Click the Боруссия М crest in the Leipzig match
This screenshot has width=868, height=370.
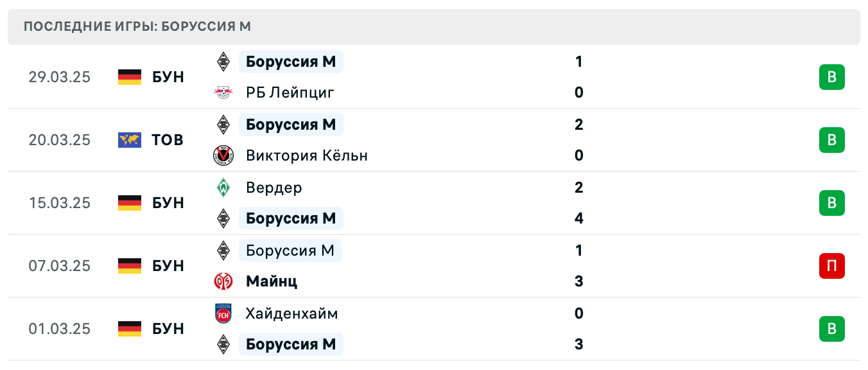[x=223, y=62]
